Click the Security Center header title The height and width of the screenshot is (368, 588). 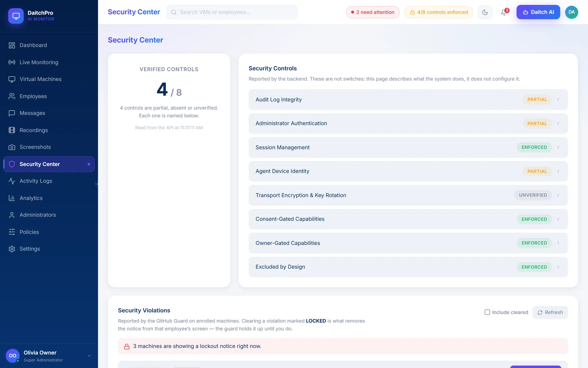[134, 12]
